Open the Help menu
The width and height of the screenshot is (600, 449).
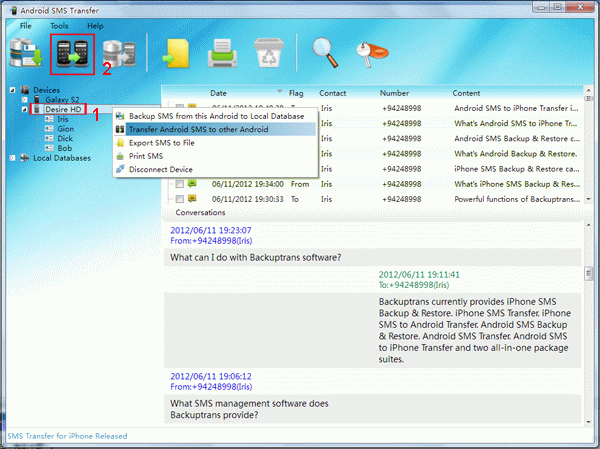[x=95, y=26]
